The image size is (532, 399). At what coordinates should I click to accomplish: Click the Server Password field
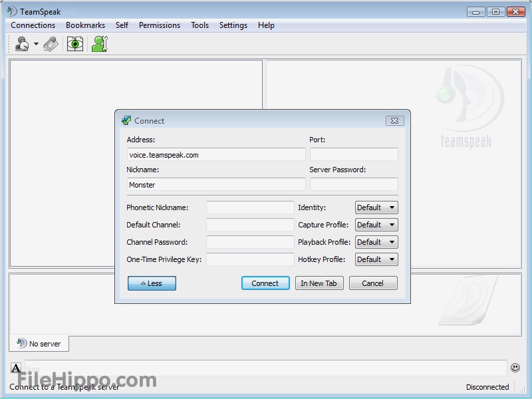(354, 184)
